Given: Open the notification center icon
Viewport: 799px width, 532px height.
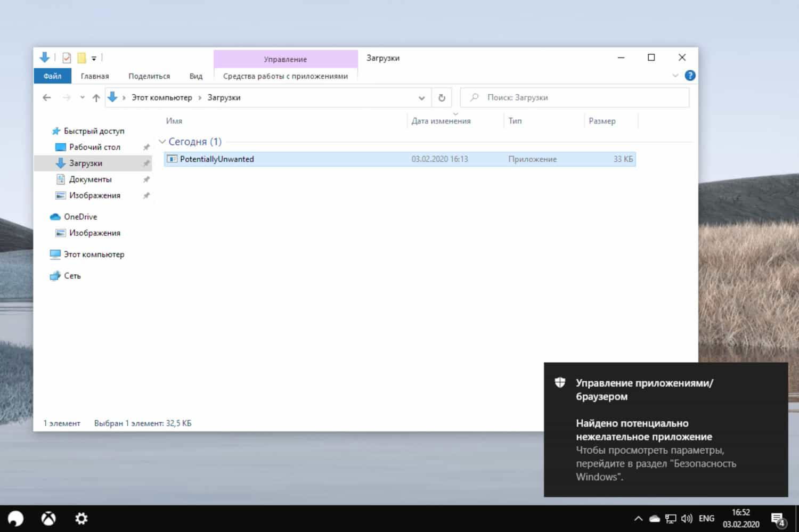Looking at the screenshot, I should [778, 518].
